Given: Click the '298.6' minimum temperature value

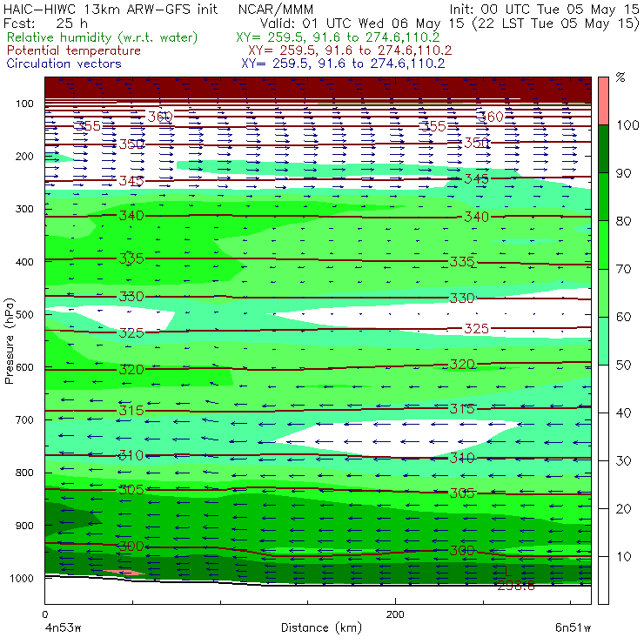Looking at the screenshot, I should tap(516, 586).
